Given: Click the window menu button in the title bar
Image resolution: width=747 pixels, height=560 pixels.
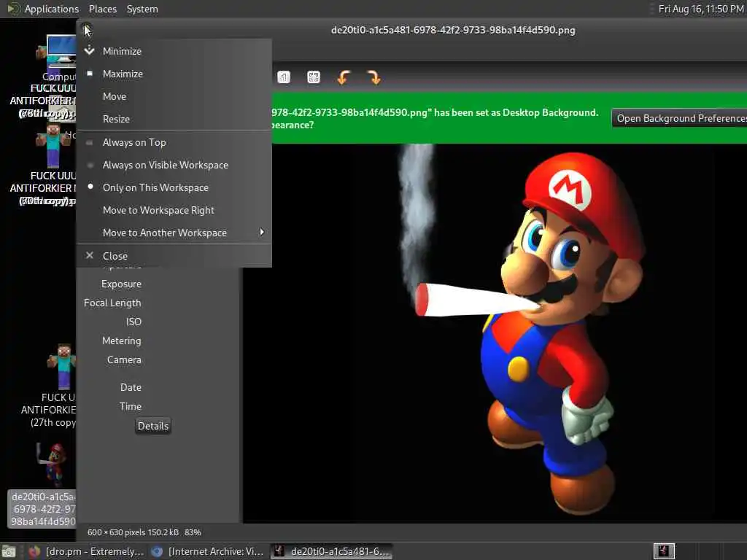Looking at the screenshot, I should point(87,29).
